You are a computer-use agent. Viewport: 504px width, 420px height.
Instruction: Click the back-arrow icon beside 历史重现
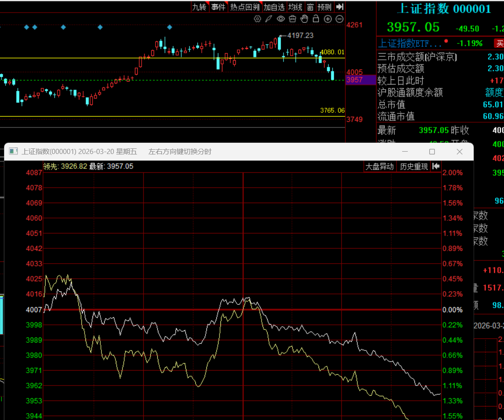(x=436, y=166)
